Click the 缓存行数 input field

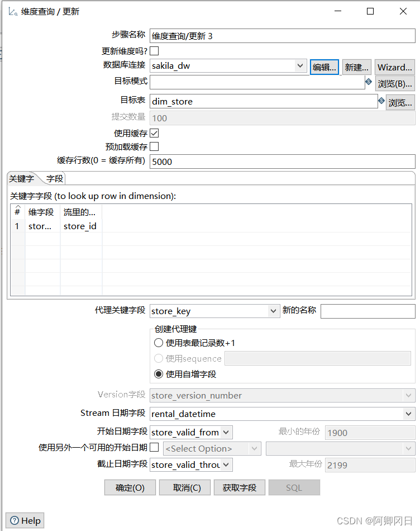(x=282, y=162)
